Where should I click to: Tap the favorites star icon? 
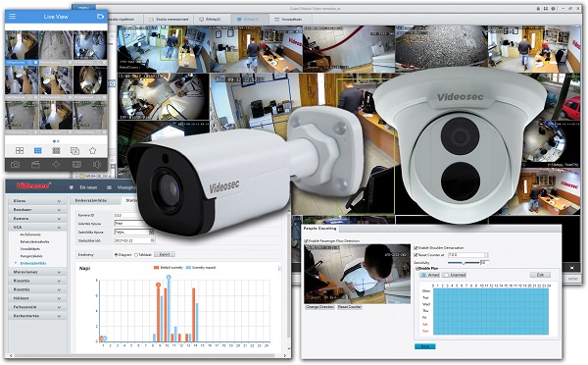click(93, 150)
